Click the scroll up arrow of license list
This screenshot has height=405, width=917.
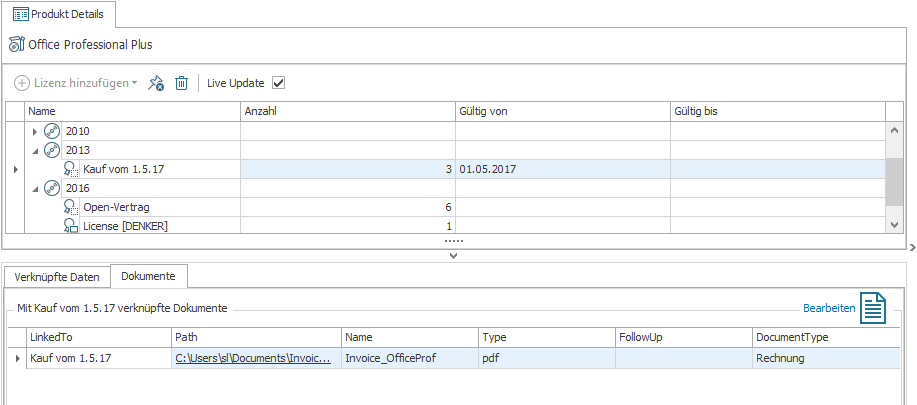894,130
